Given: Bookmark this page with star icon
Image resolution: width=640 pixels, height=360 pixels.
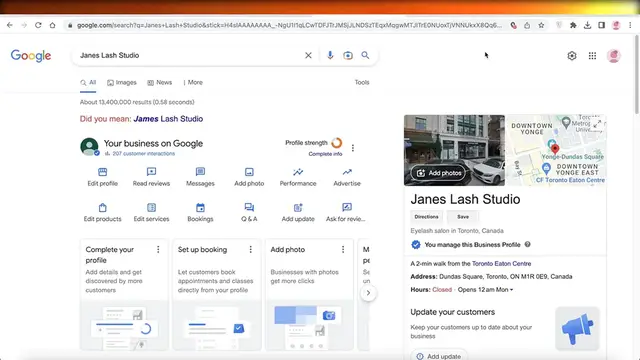Looking at the screenshot, I should click(x=541, y=25).
